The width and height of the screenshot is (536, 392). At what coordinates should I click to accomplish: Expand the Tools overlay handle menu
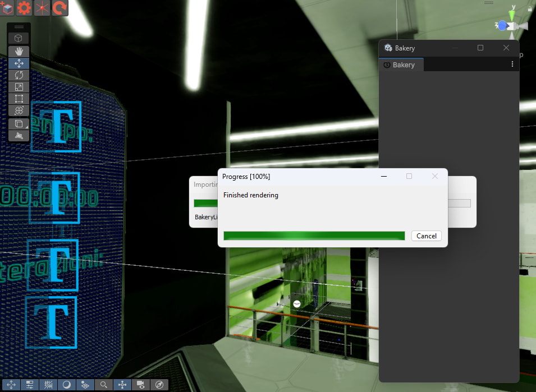19,26
